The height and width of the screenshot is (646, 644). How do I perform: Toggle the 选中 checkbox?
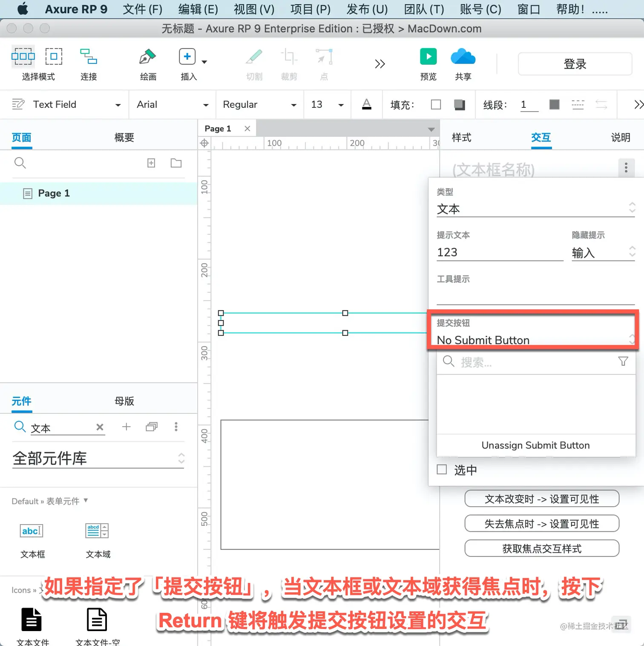tap(442, 470)
